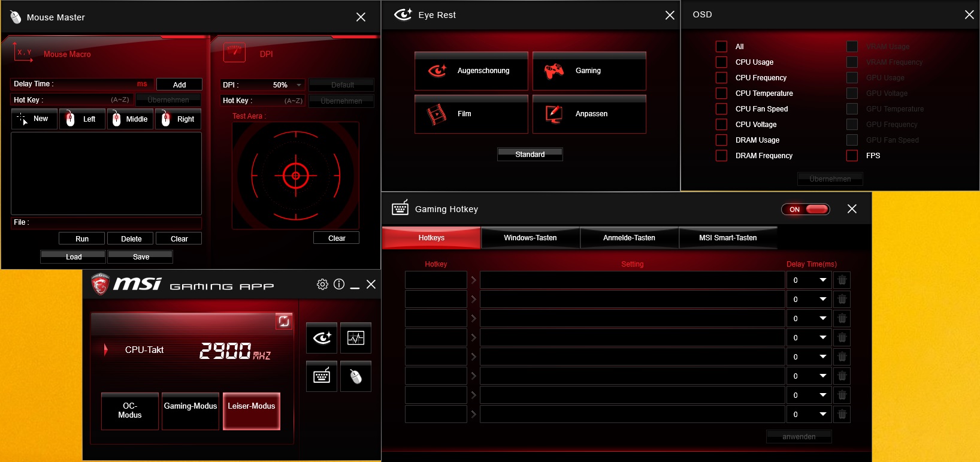Viewport: 980px width, 462px height.
Task: Delete the fourth hotkey row with trash icon
Action: 842,337
